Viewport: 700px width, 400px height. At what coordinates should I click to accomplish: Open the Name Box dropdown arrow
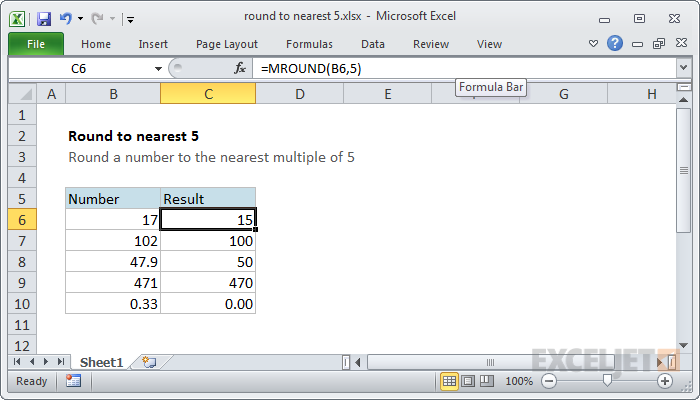pyautogui.click(x=158, y=69)
